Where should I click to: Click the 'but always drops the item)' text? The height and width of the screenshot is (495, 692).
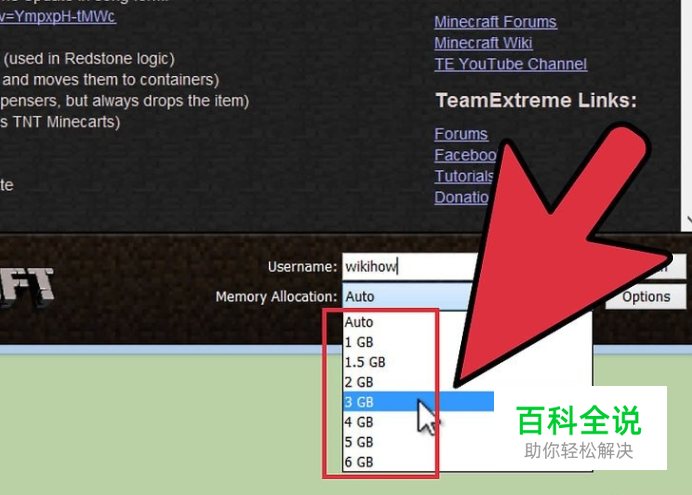pos(158,101)
